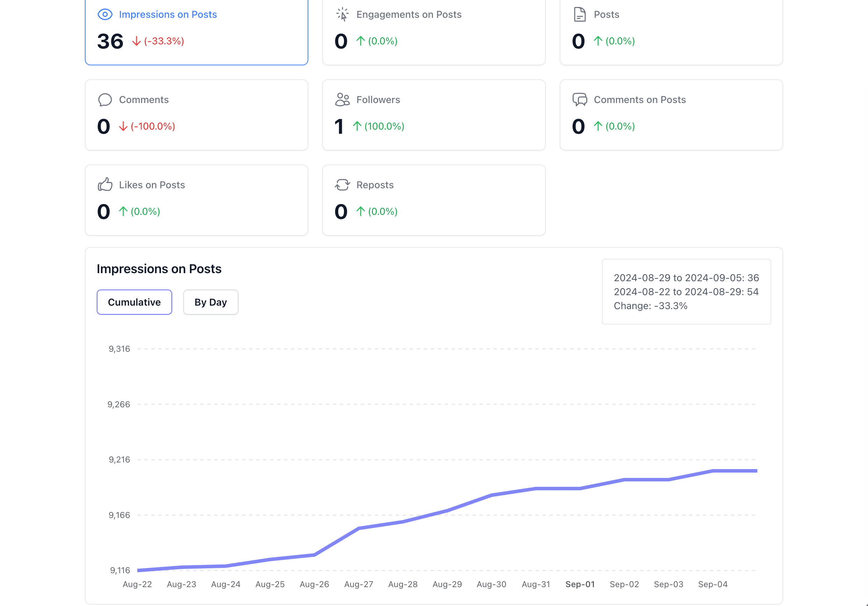868x606 pixels.
Task: Click the green up arrow on Posts card
Action: point(598,41)
